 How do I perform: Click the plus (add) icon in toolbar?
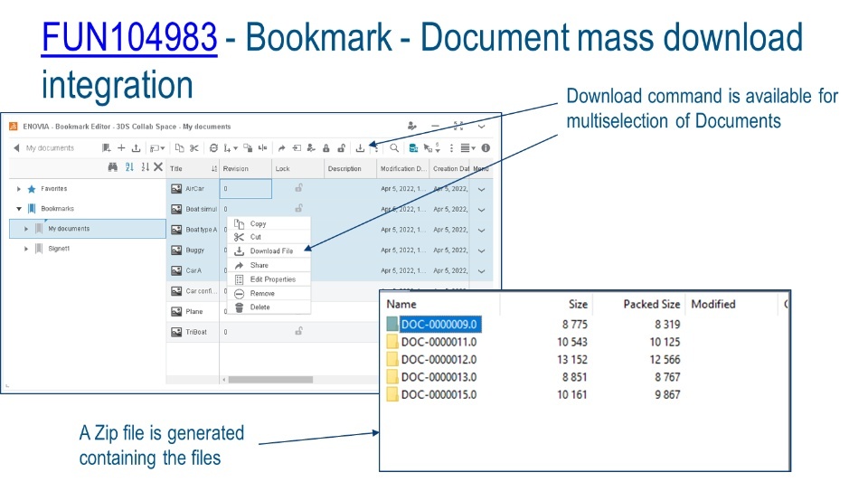tap(121, 147)
